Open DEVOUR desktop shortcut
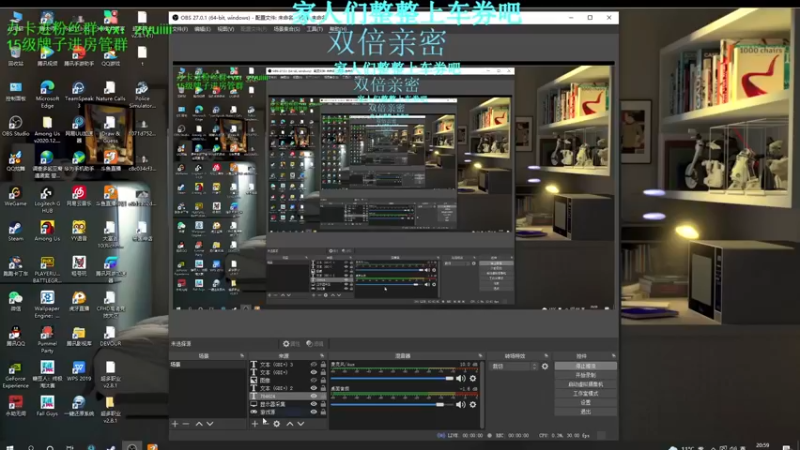 110,336
